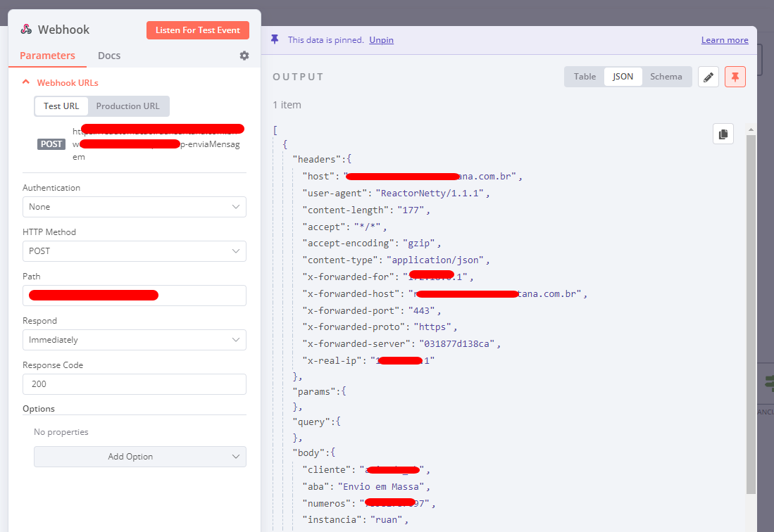Copy JSON output with clipboard icon

(723, 134)
